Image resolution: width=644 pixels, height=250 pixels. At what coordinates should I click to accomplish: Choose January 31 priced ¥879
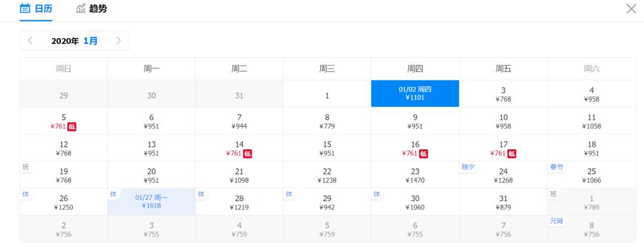(x=503, y=202)
